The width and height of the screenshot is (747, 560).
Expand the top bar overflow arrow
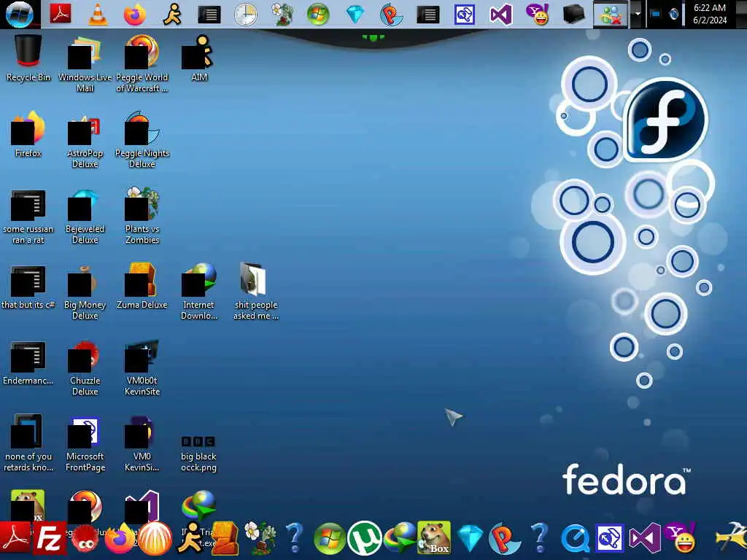click(638, 15)
